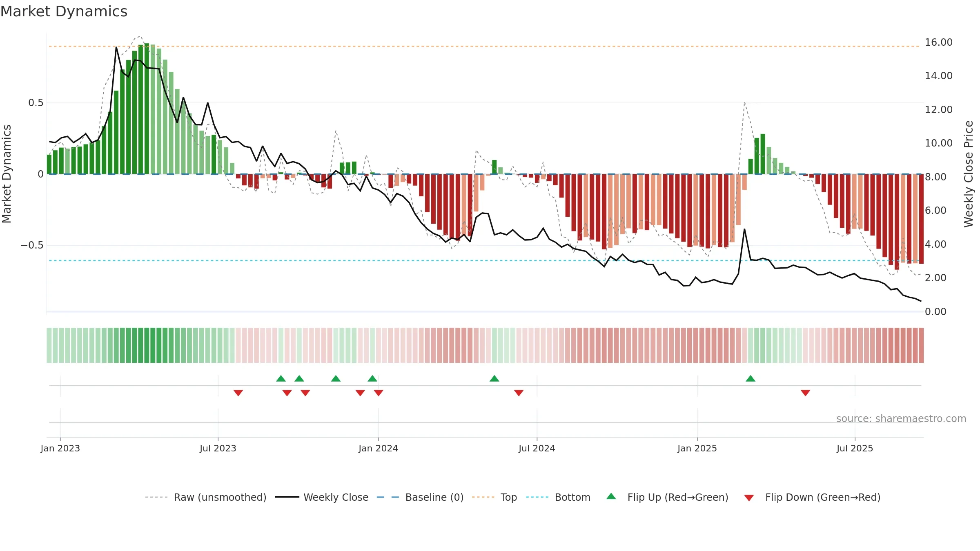Screen dimensions: 980x551
Task: Click the orange dashed Top threshold line
Action: 484,46
